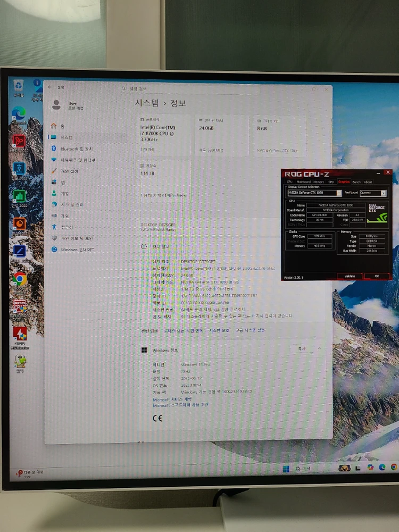Screen dimensions: 399x532
Task: Open the graphics card tile showing 8 GB
Action: [280, 135]
